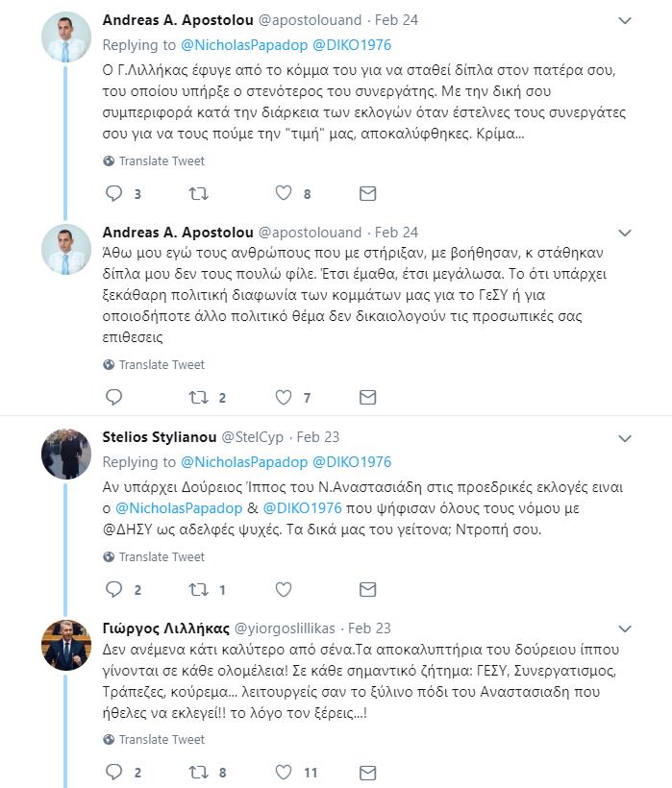The height and width of the screenshot is (788, 672).
Task: Retweet Apostolou's second tweet with 2 retweets
Action: coord(199,398)
